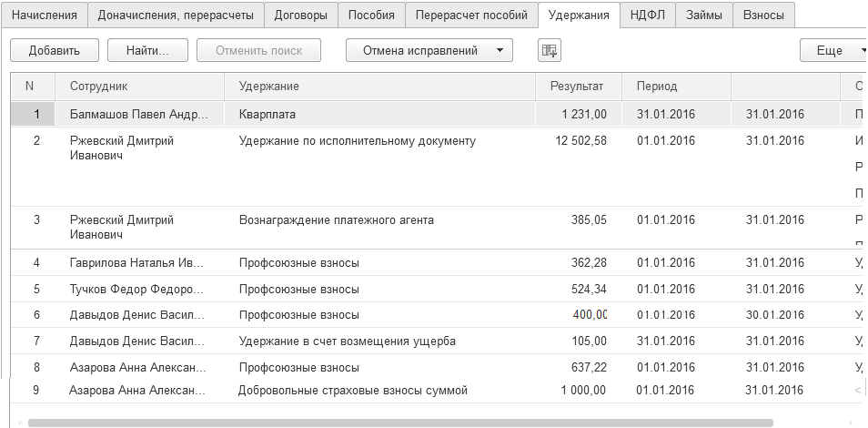This screenshot has height=428, width=868.
Task: Open the НДФЛ tab
Action: (x=648, y=15)
